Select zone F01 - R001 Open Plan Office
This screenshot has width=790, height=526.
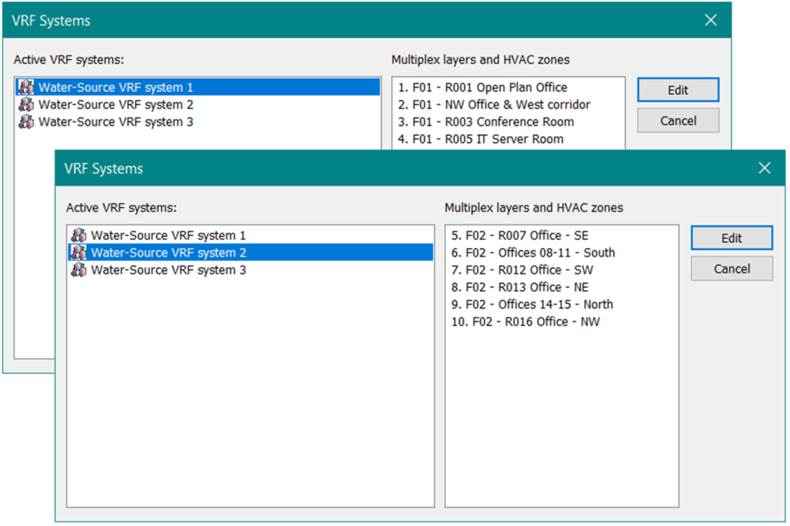click(482, 88)
